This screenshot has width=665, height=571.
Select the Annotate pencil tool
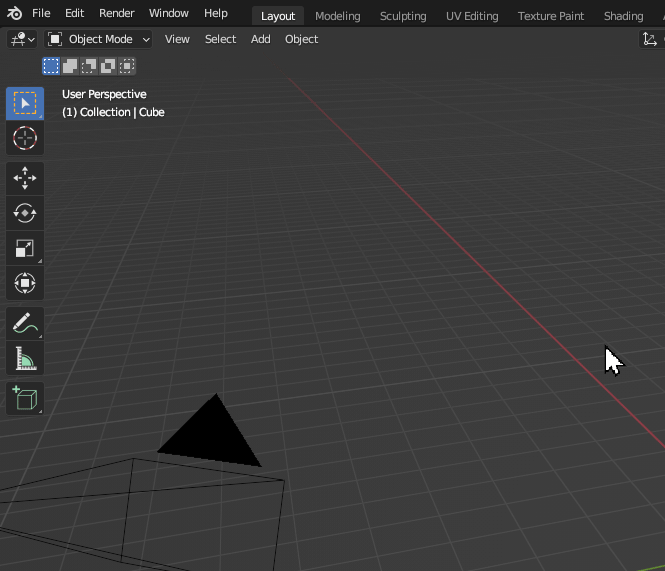pos(25,323)
